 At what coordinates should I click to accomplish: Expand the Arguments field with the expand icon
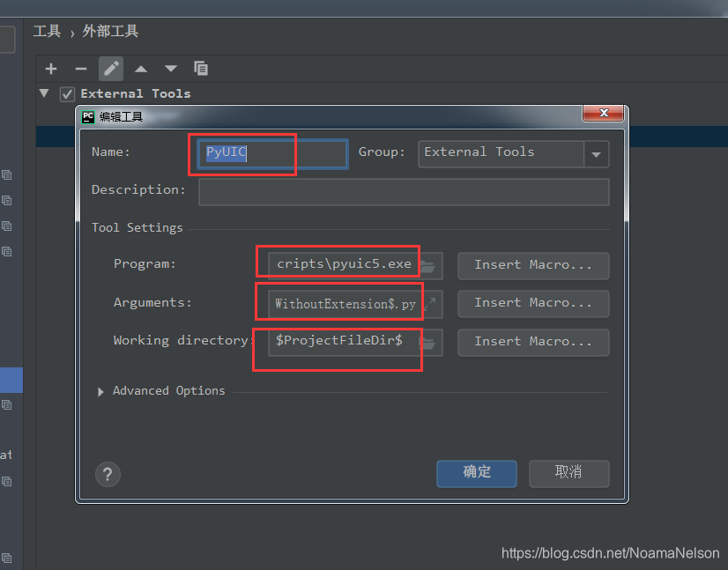[430, 305]
